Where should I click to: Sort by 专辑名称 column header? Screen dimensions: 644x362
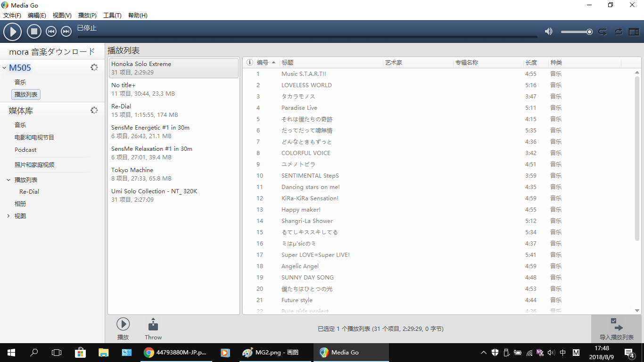[488, 62]
